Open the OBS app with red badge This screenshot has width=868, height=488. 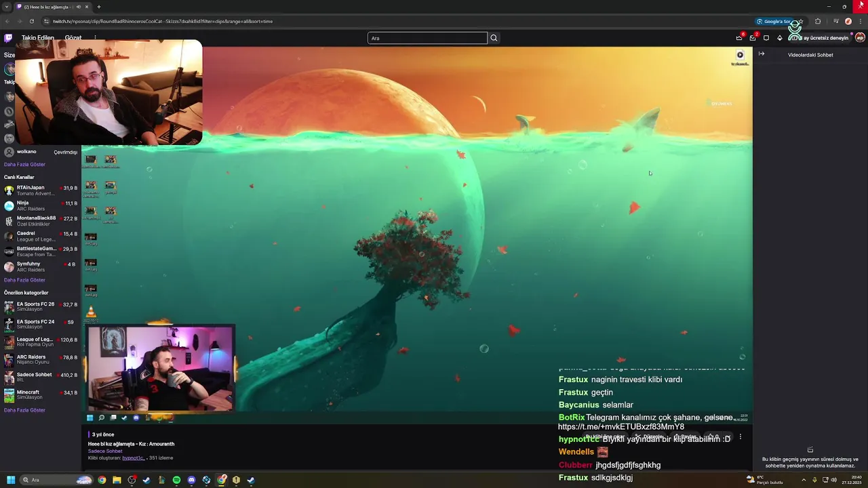[x=132, y=480]
